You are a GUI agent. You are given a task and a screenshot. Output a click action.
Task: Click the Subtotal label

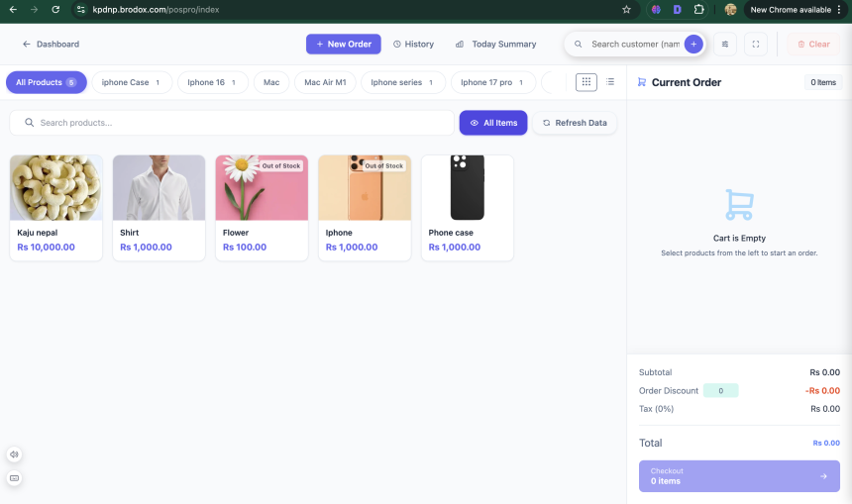(x=655, y=372)
